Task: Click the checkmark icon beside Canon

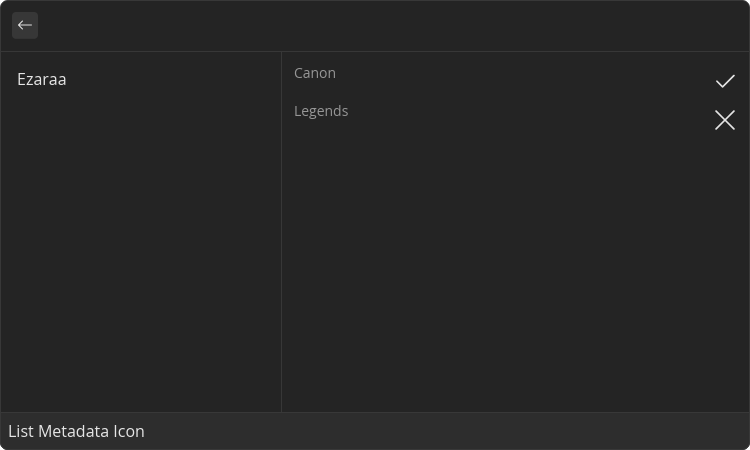Action: pos(725,81)
